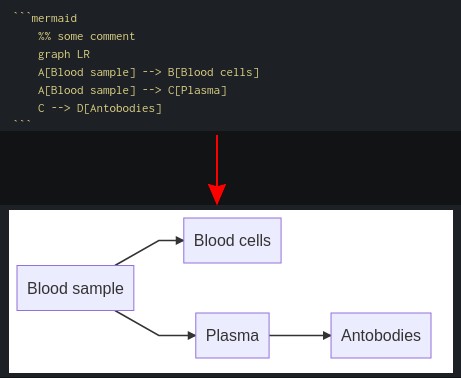Select the Antobodies node box
Image resolution: width=461 pixels, height=378 pixels.
click(x=381, y=335)
